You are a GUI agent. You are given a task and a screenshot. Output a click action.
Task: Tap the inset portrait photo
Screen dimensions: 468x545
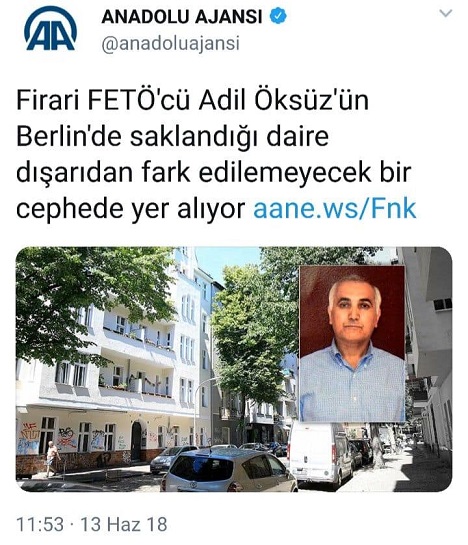point(352,344)
